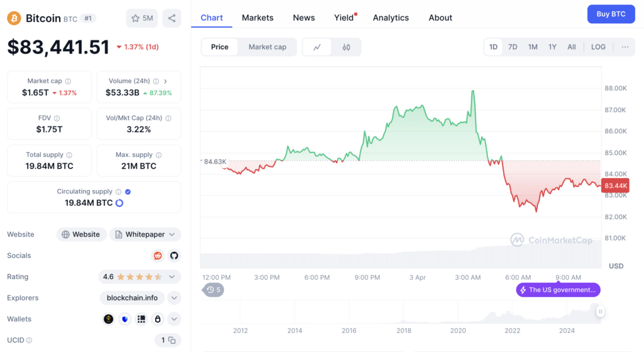Set chart range to 7D

coord(513,47)
